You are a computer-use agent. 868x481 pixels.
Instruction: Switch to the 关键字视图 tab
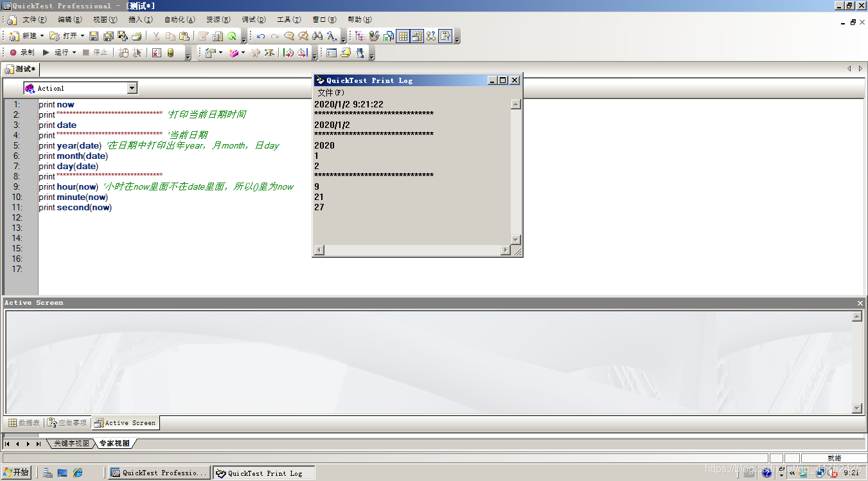pyautogui.click(x=71, y=444)
